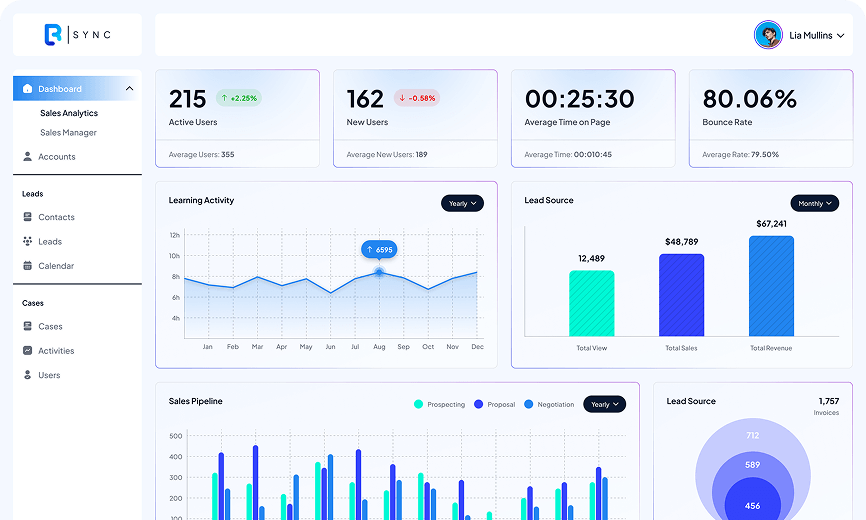Click the Aug data point marker
The image size is (866, 520).
pos(379,272)
